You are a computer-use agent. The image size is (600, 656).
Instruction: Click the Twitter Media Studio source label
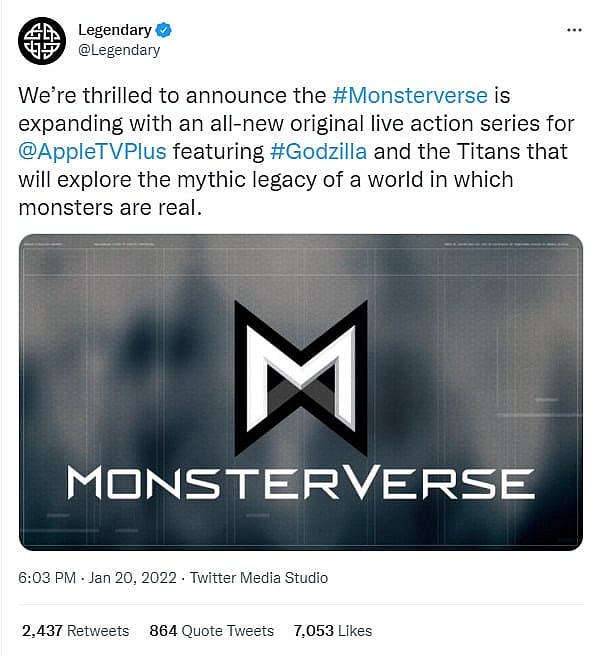tap(258, 578)
